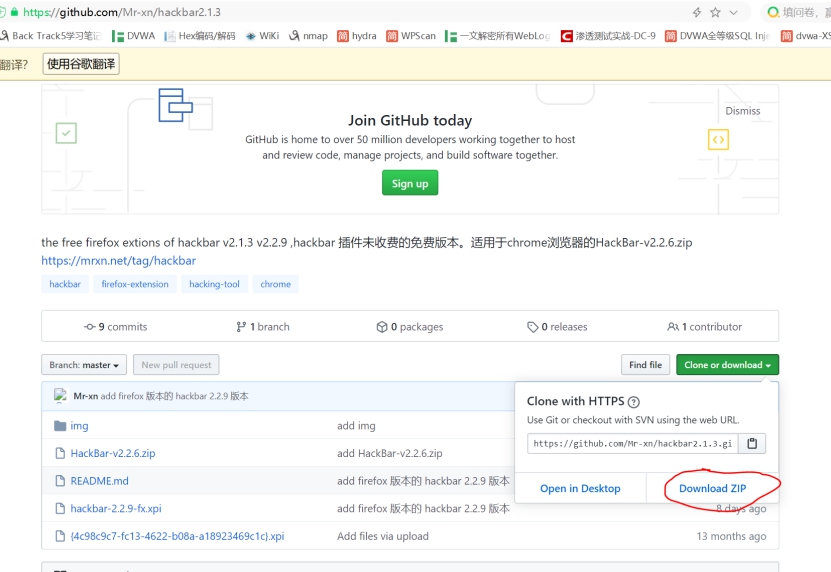Screen dimensions: 831x572
Task: Open the Back Track5学习笔记 bookmark
Action: 51,36
